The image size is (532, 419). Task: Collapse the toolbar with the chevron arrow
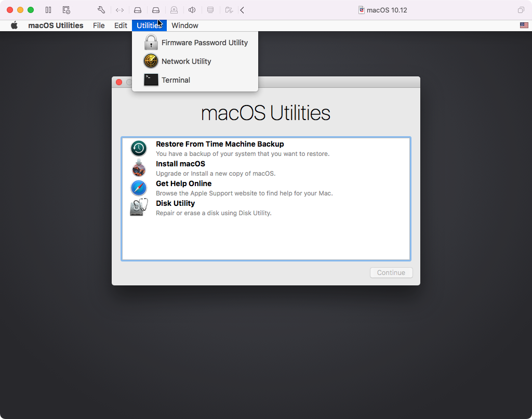242,10
